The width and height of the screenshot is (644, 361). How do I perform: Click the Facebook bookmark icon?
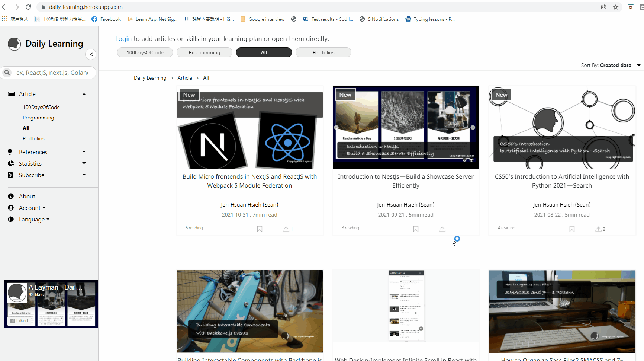coord(94,19)
